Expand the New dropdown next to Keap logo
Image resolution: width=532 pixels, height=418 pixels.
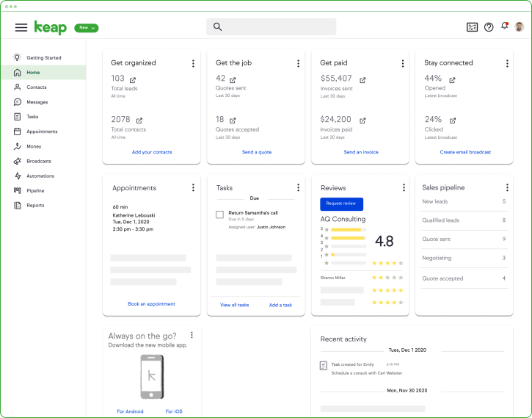click(87, 28)
